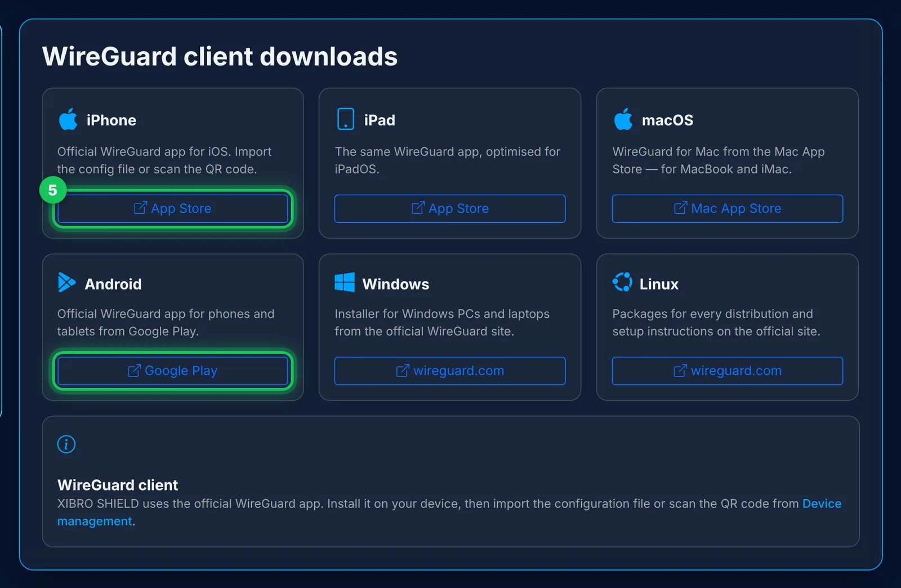The height and width of the screenshot is (588, 901).
Task: Click the Linux distribution icon
Action: click(622, 282)
